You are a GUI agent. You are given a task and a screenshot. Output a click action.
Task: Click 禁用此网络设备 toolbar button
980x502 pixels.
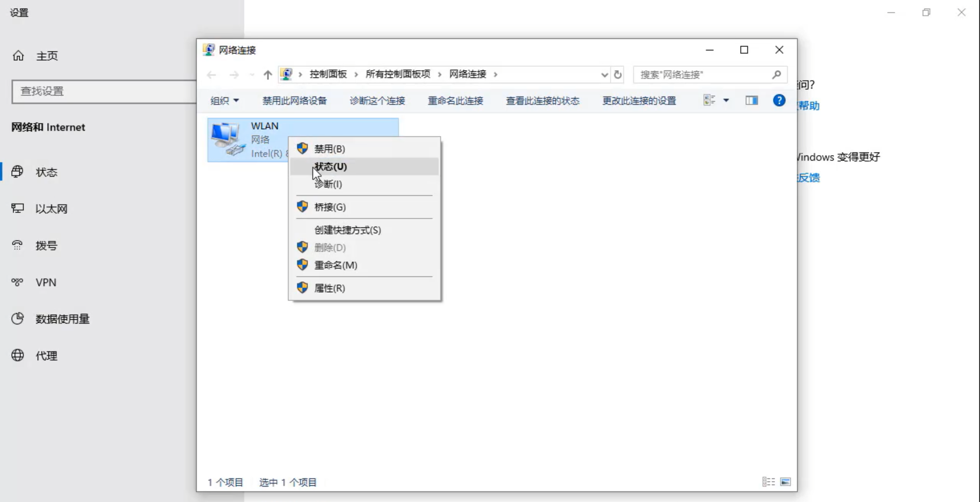coord(295,101)
